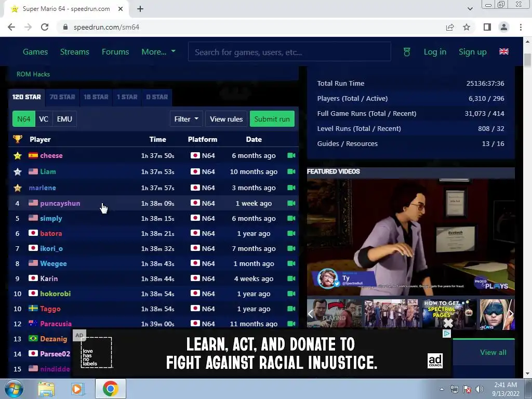Open the Forums nav item

pos(115,52)
